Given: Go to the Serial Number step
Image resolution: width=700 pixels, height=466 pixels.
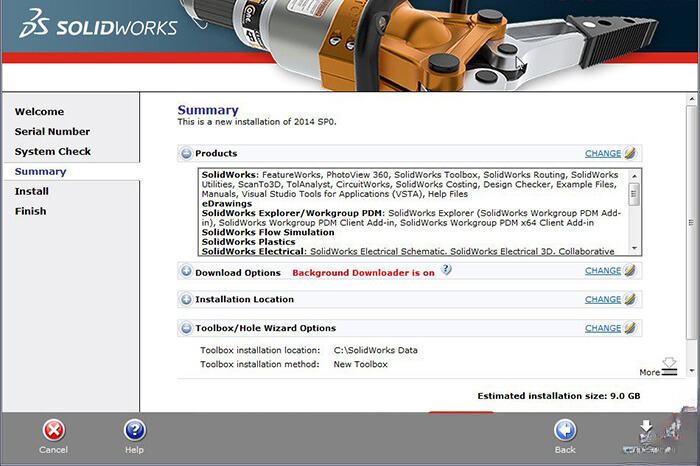Looking at the screenshot, I should pyautogui.click(x=52, y=132).
